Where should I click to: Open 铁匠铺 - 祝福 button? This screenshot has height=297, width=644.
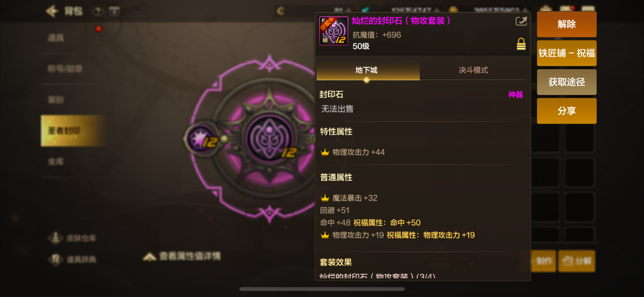(566, 53)
